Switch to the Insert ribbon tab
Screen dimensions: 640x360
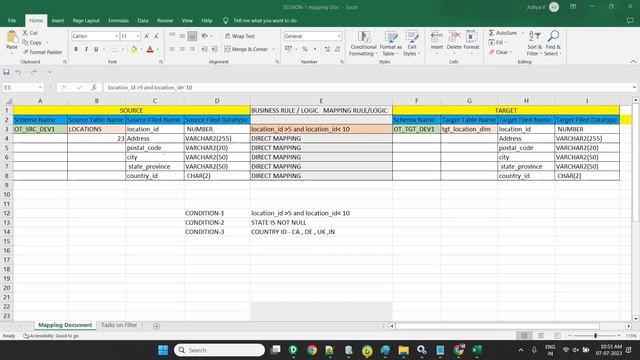click(x=58, y=20)
